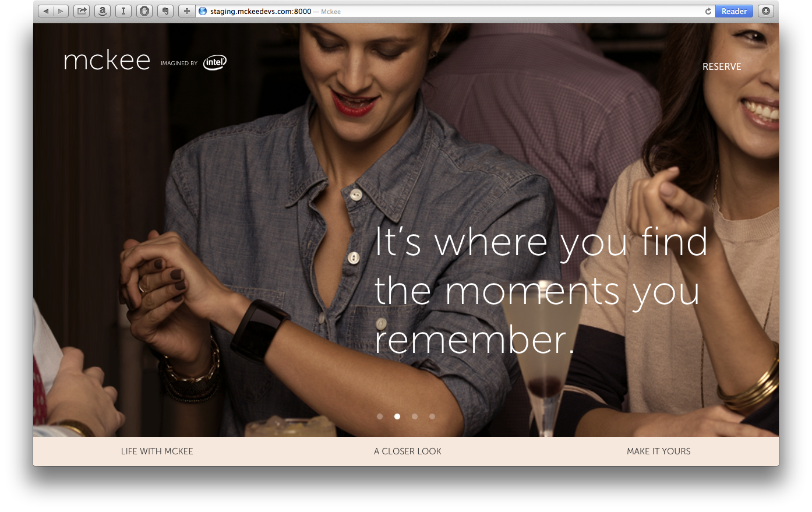Viewport: 812px width, 512px height.
Task: Click the globe favicon in the address bar
Action: point(202,10)
